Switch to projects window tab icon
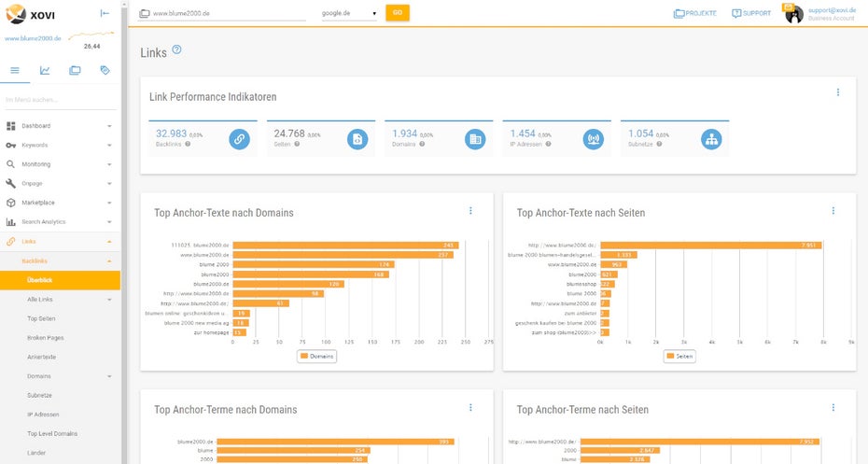Viewport: 868px width, 464px height. click(75, 70)
